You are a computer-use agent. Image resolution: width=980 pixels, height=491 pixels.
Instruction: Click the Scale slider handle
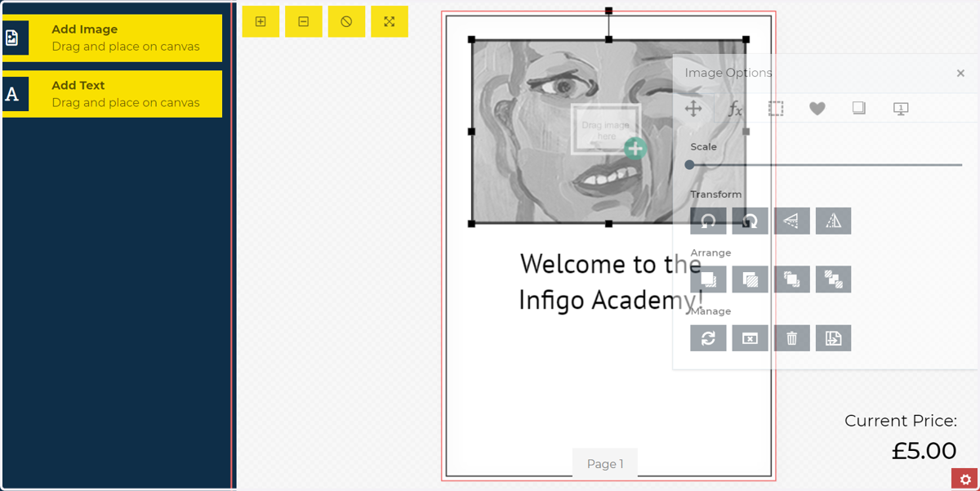(x=689, y=165)
